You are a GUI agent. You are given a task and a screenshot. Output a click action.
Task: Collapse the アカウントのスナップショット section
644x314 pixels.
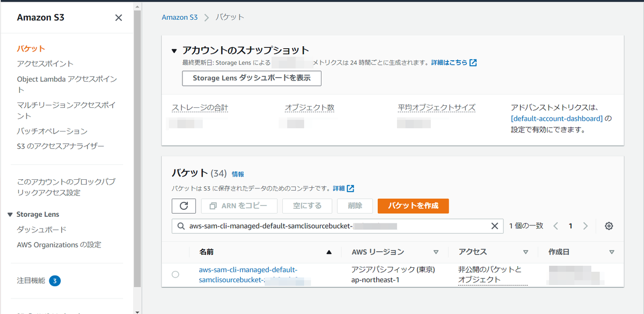pos(174,51)
